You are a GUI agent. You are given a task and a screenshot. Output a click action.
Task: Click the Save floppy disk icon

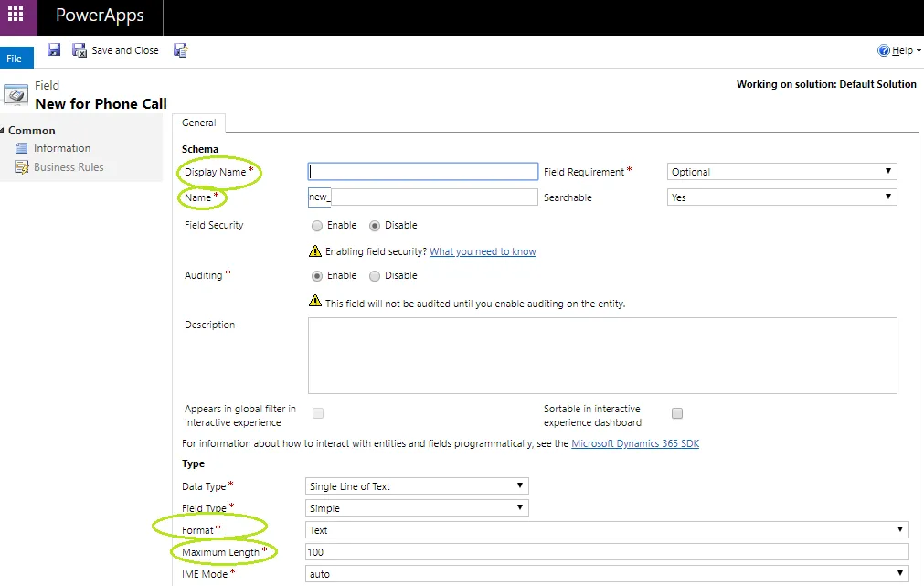[54, 49]
